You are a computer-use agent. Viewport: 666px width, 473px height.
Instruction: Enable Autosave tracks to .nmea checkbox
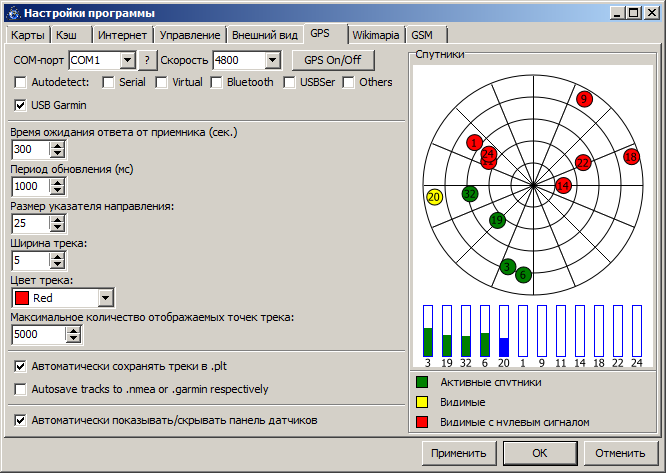21,389
